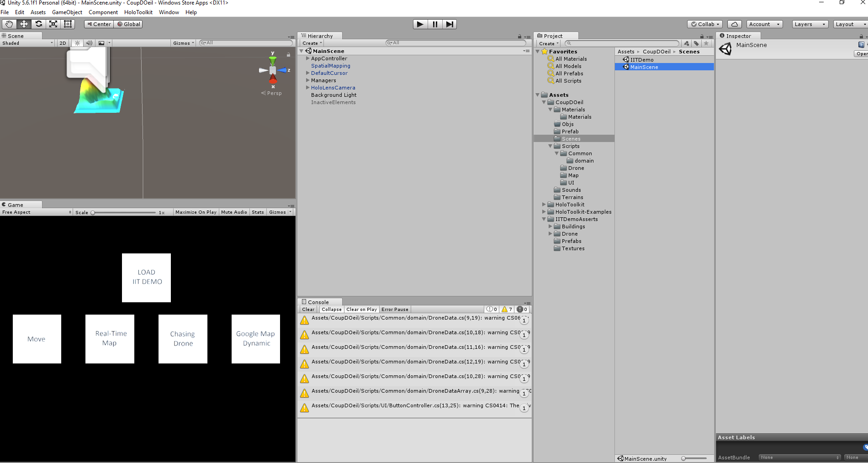Open the Layers dropdown
The height and width of the screenshot is (463, 868).
tap(810, 24)
